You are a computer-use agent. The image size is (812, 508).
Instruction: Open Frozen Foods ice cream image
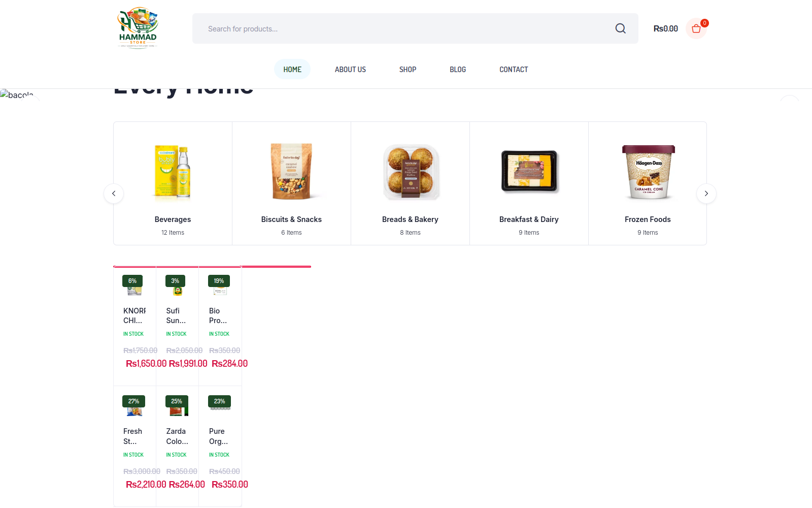tap(648, 172)
